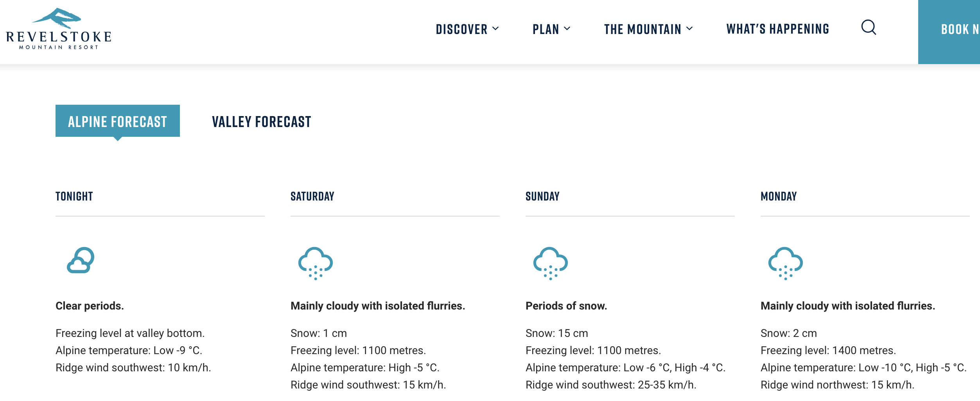This screenshot has width=980, height=401.
Task: Expand The Mountain dropdown chevron
Action: click(x=689, y=29)
